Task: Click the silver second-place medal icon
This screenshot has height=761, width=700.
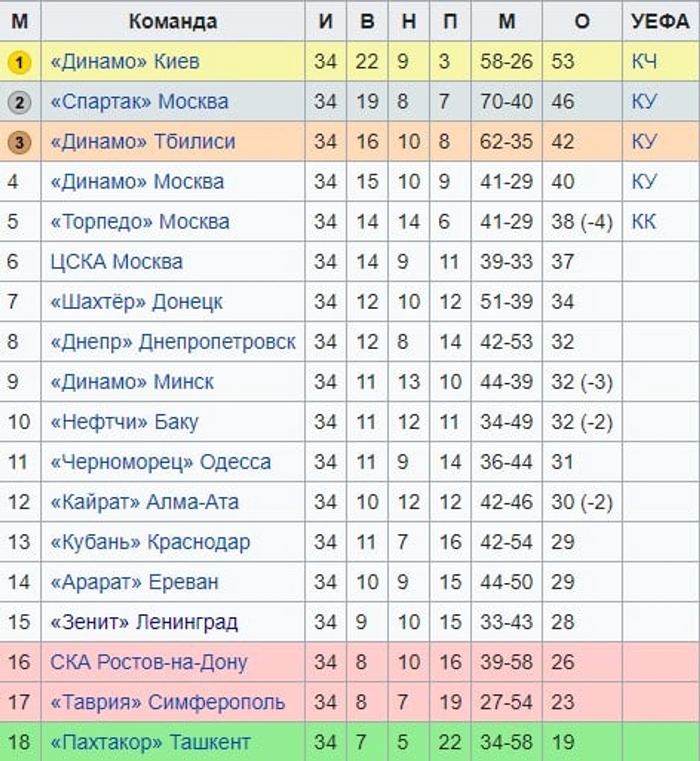Action: click(x=19, y=102)
